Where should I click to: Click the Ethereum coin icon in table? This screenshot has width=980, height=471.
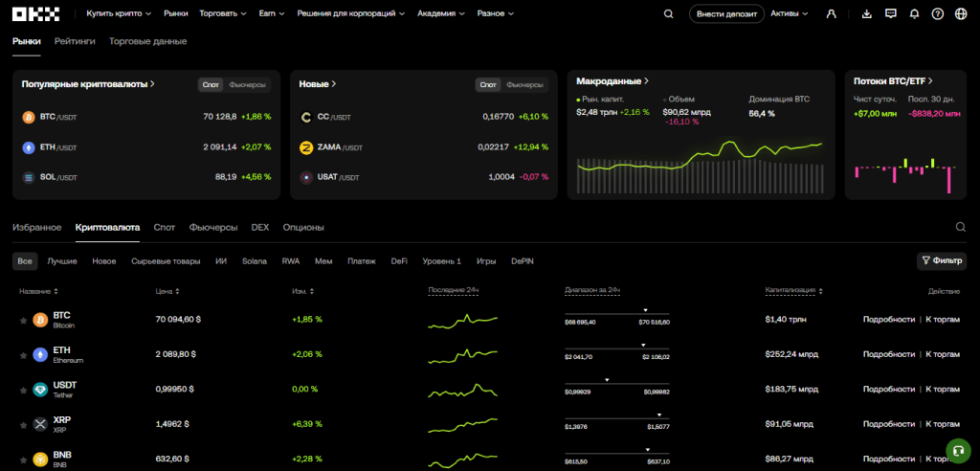point(40,354)
